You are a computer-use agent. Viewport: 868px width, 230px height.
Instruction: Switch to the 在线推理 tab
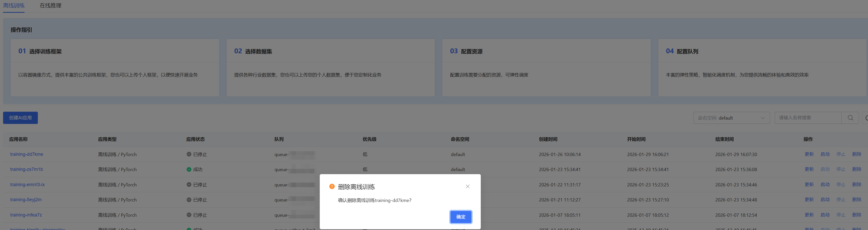pos(51,6)
